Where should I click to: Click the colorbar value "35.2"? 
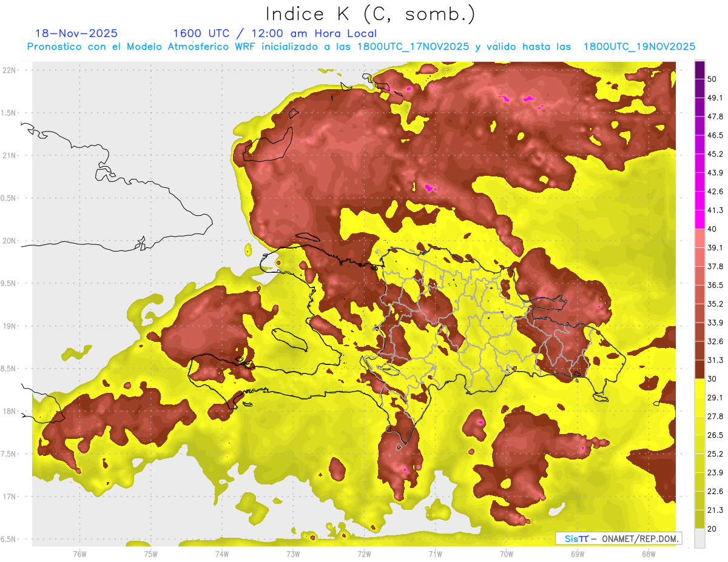715,304
